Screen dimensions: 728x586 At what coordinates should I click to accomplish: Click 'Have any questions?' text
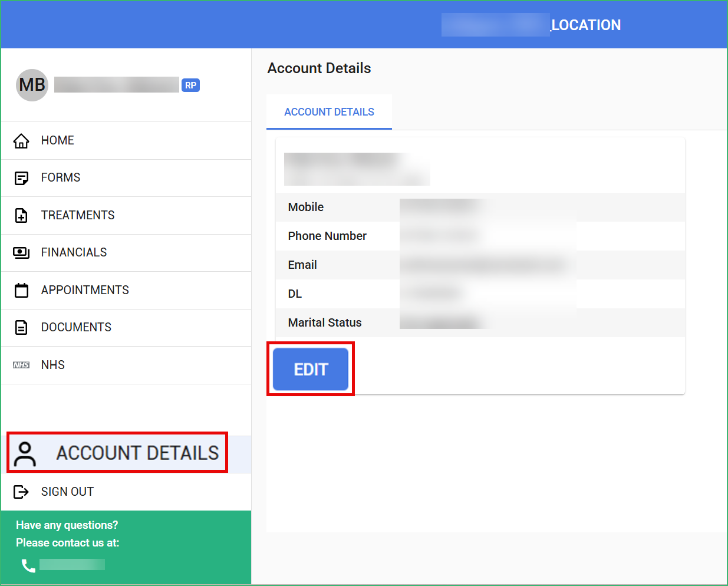pos(67,525)
